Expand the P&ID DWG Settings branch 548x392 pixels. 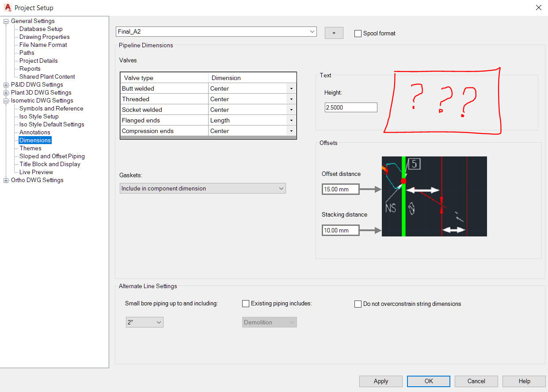(x=6, y=84)
